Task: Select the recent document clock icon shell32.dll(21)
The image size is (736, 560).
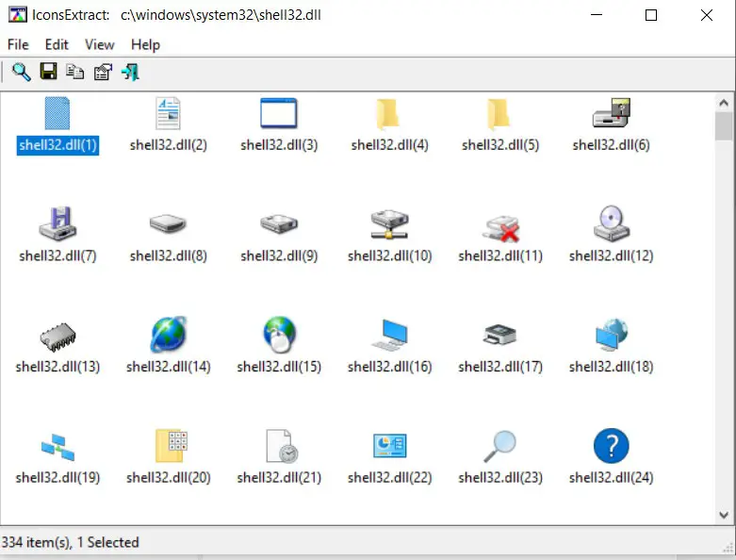Action: click(x=282, y=446)
